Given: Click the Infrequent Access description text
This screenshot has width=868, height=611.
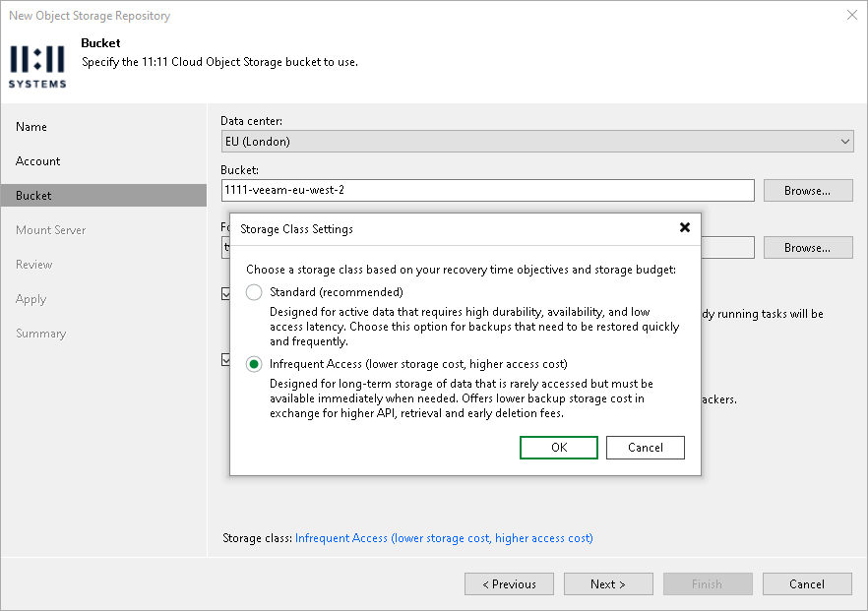Looking at the screenshot, I should coord(462,398).
